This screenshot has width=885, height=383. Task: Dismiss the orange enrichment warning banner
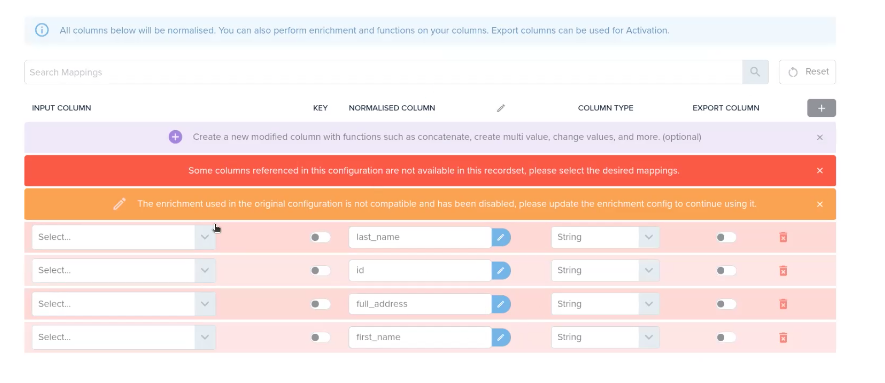(820, 204)
